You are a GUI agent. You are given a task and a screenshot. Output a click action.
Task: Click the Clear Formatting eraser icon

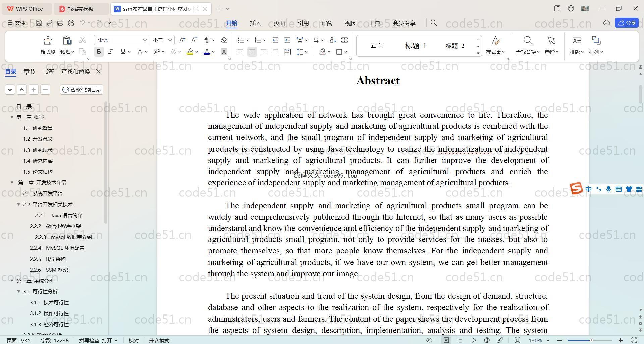(224, 40)
